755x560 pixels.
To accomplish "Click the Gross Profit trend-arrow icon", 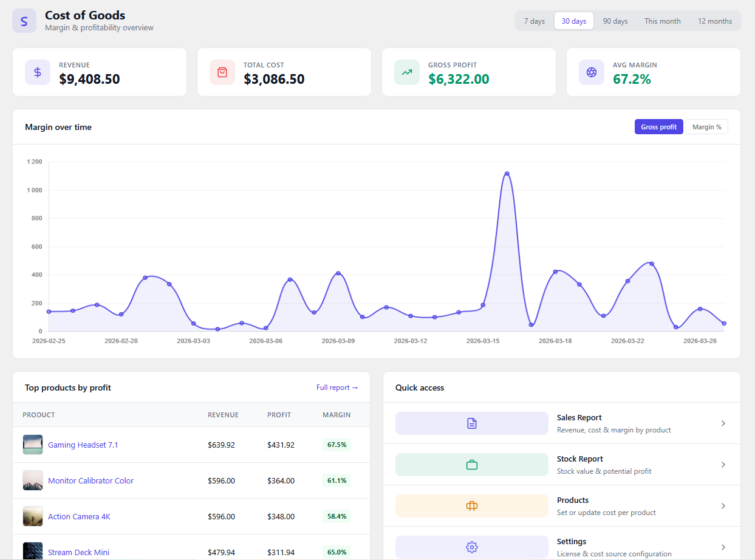I will tap(406, 72).
